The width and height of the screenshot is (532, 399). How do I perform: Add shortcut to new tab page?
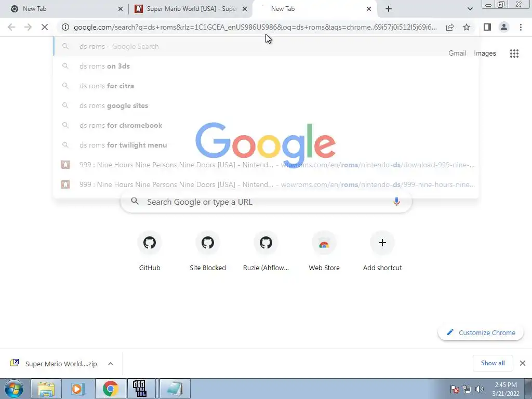coord(382,251)
